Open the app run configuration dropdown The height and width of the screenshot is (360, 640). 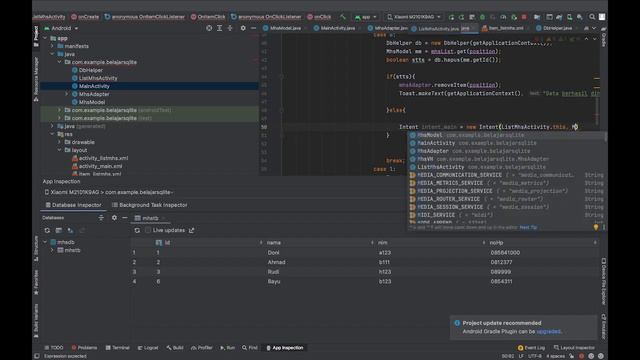[366, 17]
